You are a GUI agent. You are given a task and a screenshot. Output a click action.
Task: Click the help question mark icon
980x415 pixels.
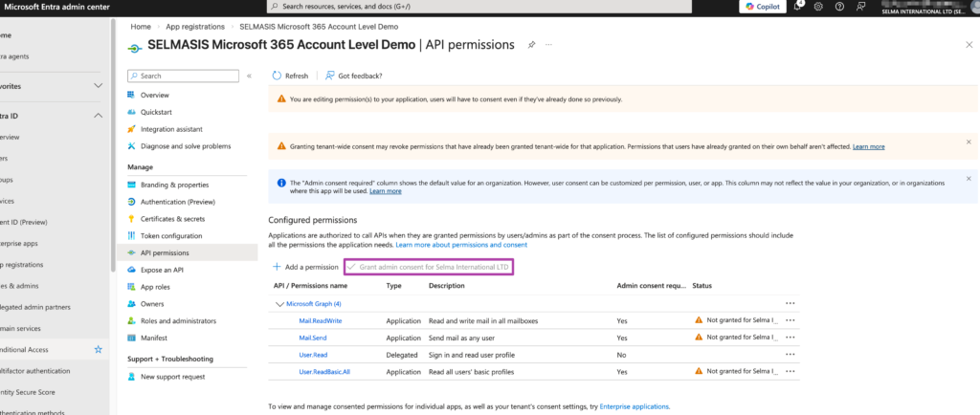point(838,7)
